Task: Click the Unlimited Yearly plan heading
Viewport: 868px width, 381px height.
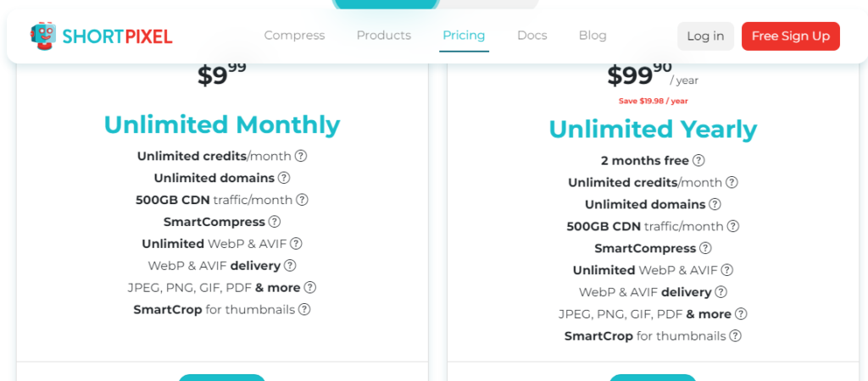Action: point(654,130)
